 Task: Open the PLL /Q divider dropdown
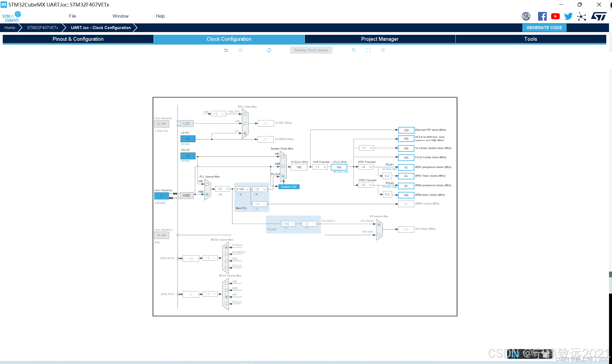[260, 204]
